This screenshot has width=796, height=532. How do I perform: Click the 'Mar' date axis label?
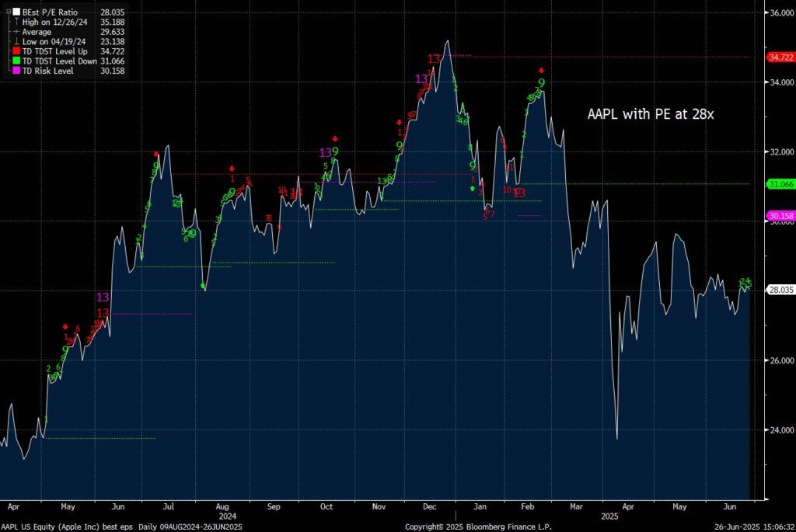pos(576,506)
